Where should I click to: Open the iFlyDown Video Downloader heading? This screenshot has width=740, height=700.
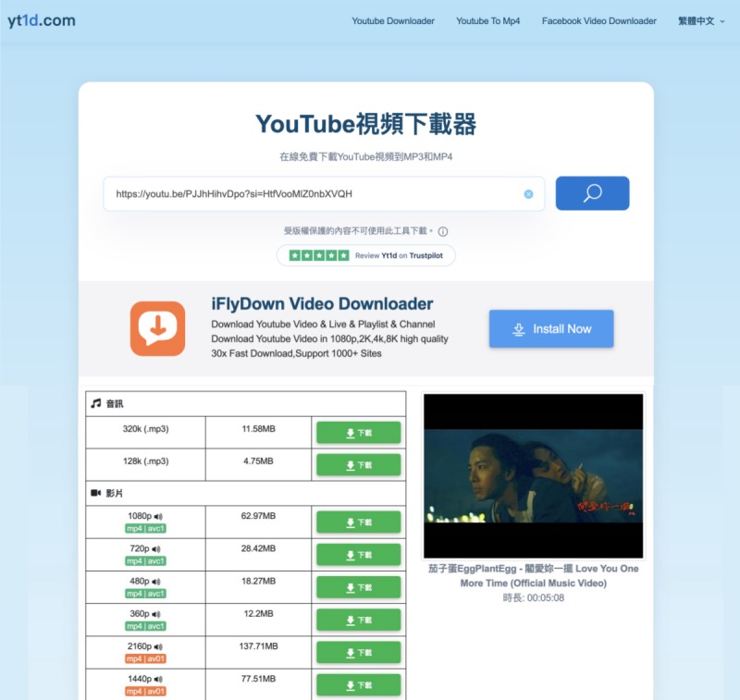tap(322, 304)
